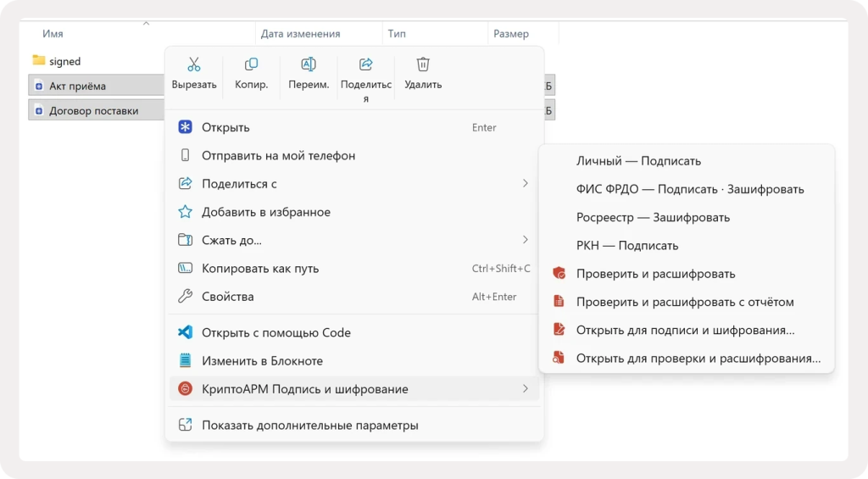Screen dimensions: 868x479
Task: Select Показать дополнительные параметры
Action: point(354,425)
